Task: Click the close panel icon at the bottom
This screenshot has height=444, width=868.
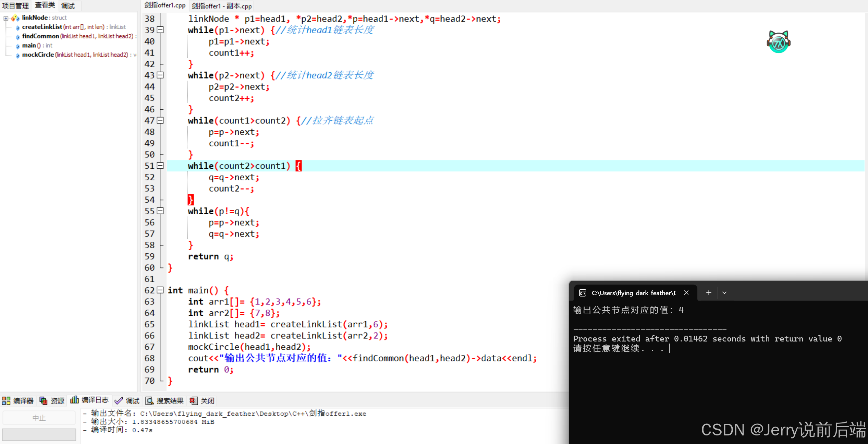Action: (x=194, y=400)
